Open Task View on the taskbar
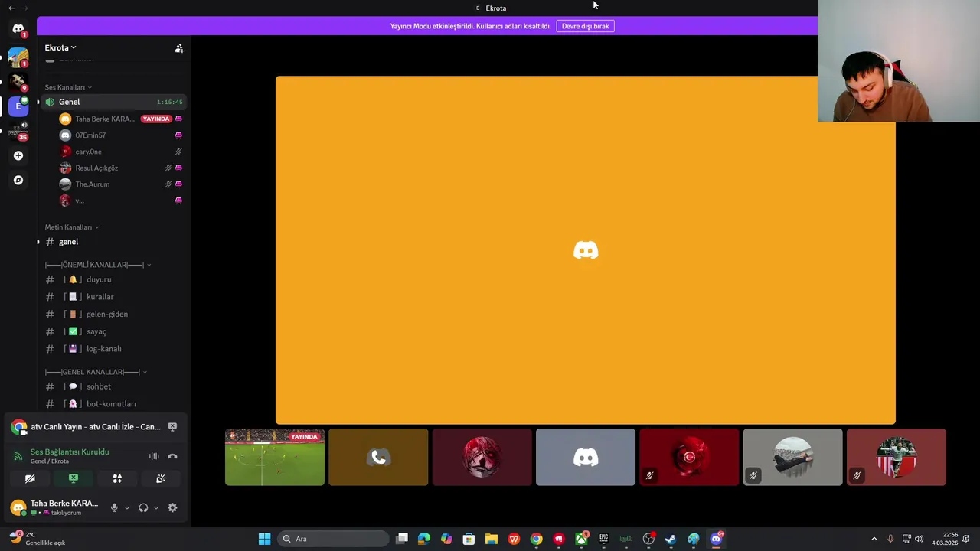The height and width of the screenshot is (551, 980). click(402, 539)
